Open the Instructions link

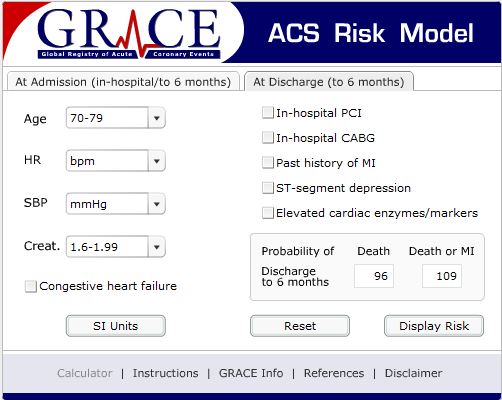[166, 373]
